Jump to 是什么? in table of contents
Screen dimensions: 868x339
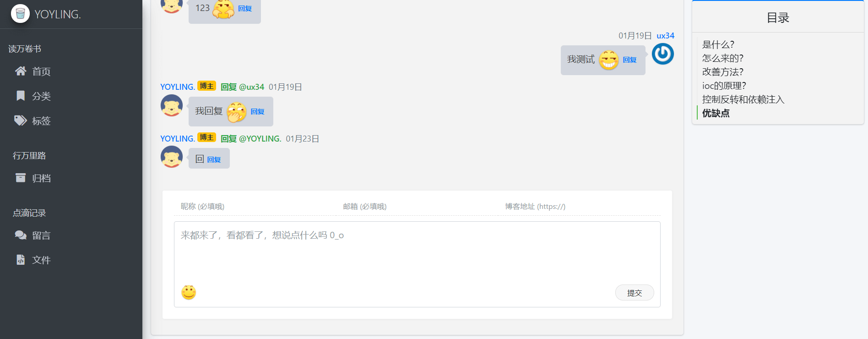click(x=718, y=44)
